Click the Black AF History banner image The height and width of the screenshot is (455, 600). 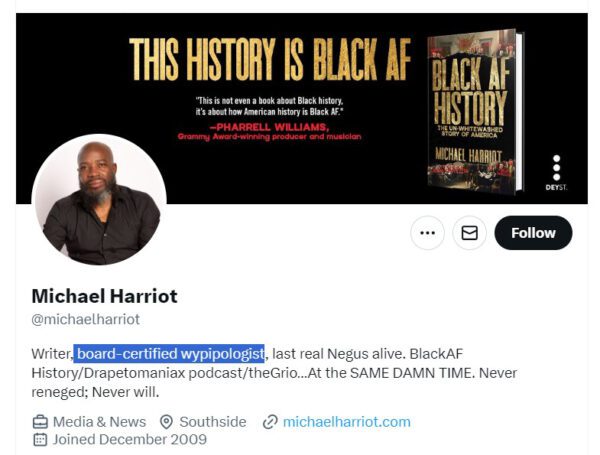[302, 108]
